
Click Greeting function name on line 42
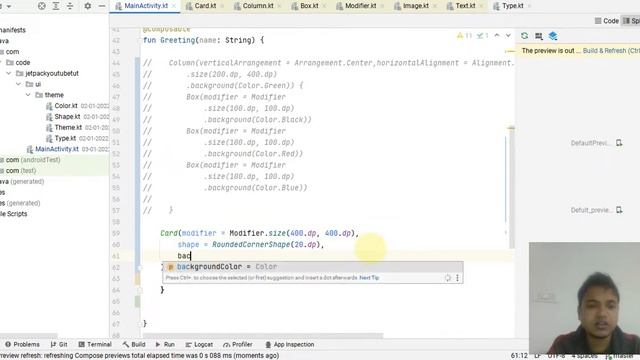click(178, 40)
